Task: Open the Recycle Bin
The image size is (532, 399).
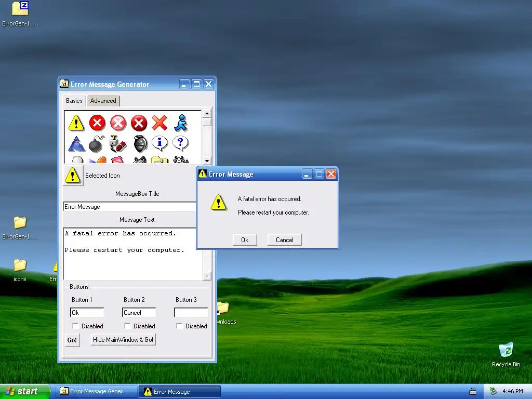Action: [x=506, y=354]
